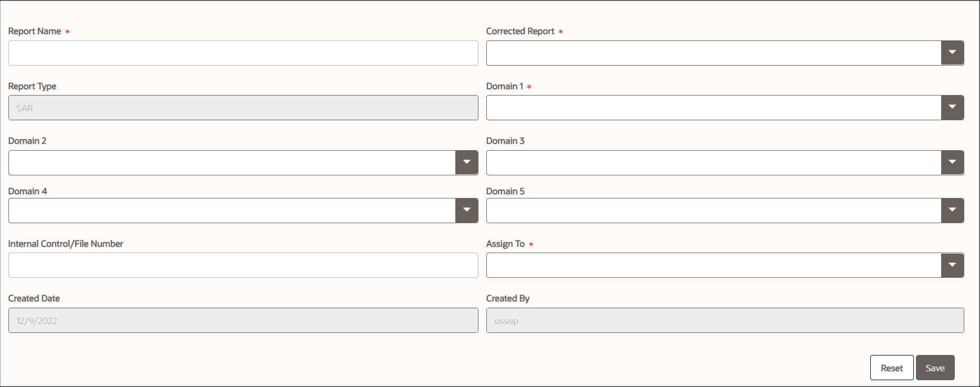The height and width of the screenshot is (387, 980).
Task: Focus the Corrected Report combo box field
Action: [x=713, y=53]
